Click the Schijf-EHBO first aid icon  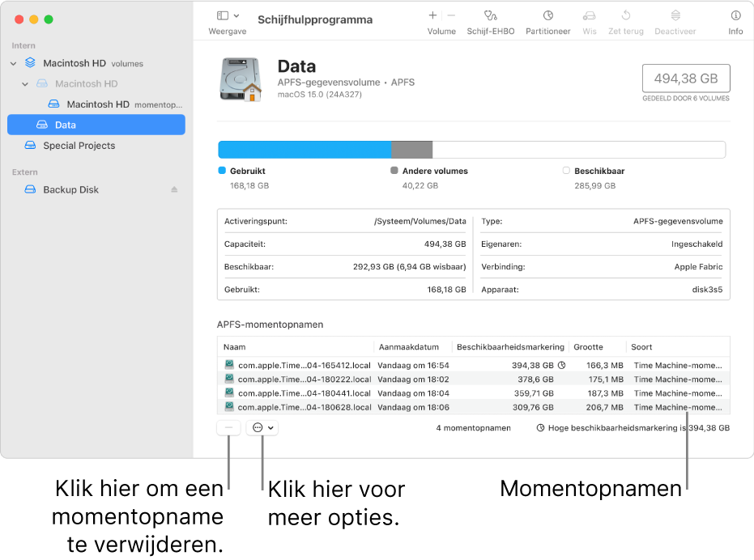click(x=490, y=16)
